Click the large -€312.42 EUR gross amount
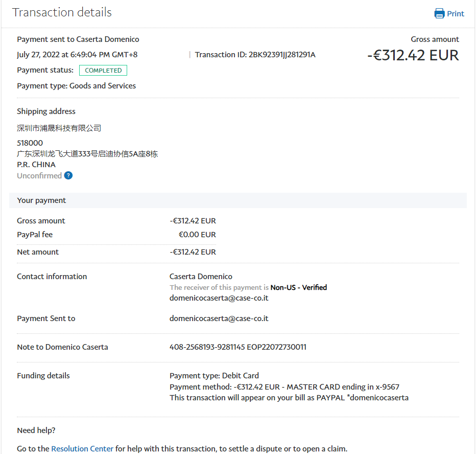Image resolution: width=476 pixels, height=454 pixels. click(413, 55)
